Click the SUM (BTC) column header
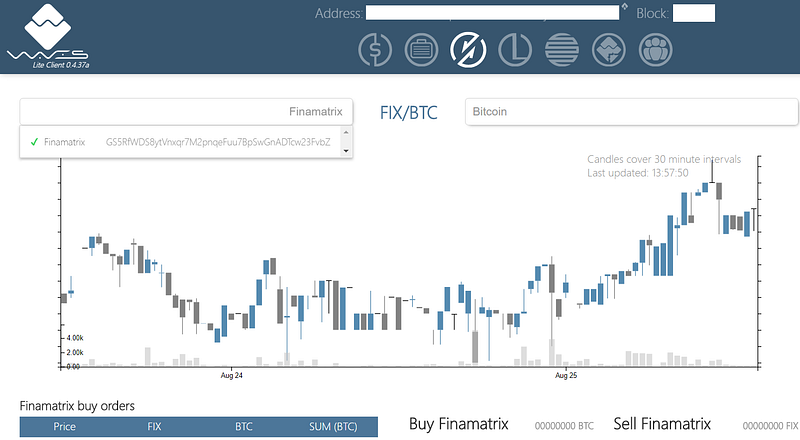Viewport: 800px width, 440px height. (333, 427)
